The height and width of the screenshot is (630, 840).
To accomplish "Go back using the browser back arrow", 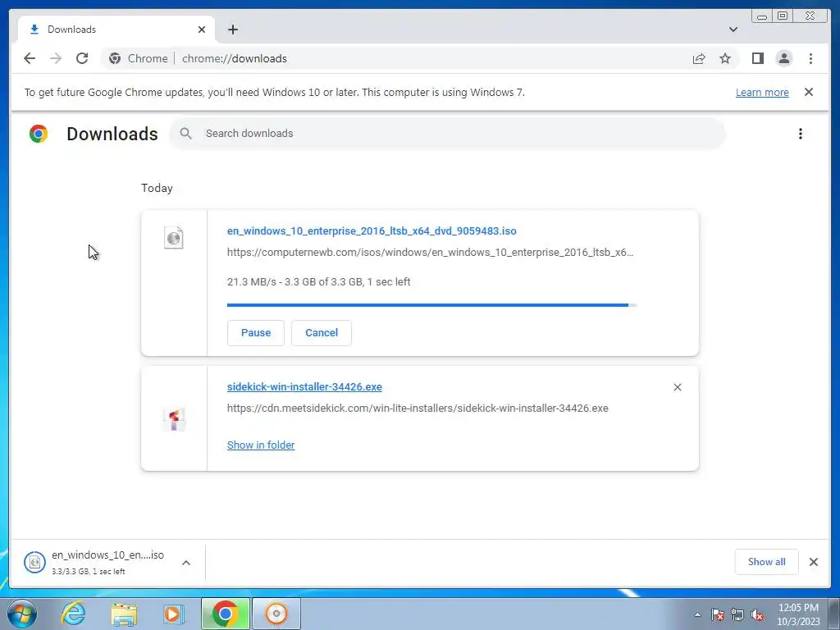I will click(x=30, y=58).
